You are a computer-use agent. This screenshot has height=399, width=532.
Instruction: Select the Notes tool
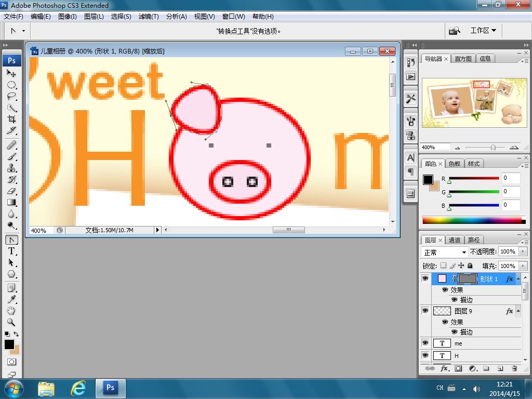(11, 288)
